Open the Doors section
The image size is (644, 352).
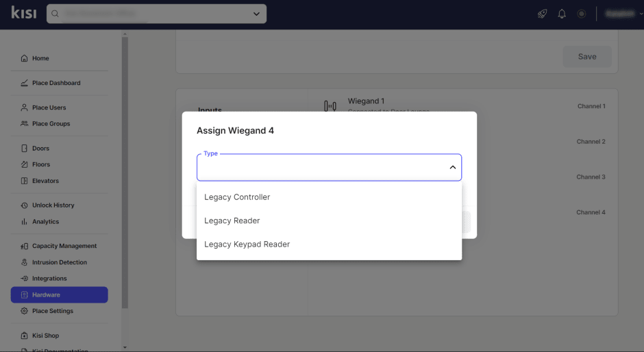40,149
